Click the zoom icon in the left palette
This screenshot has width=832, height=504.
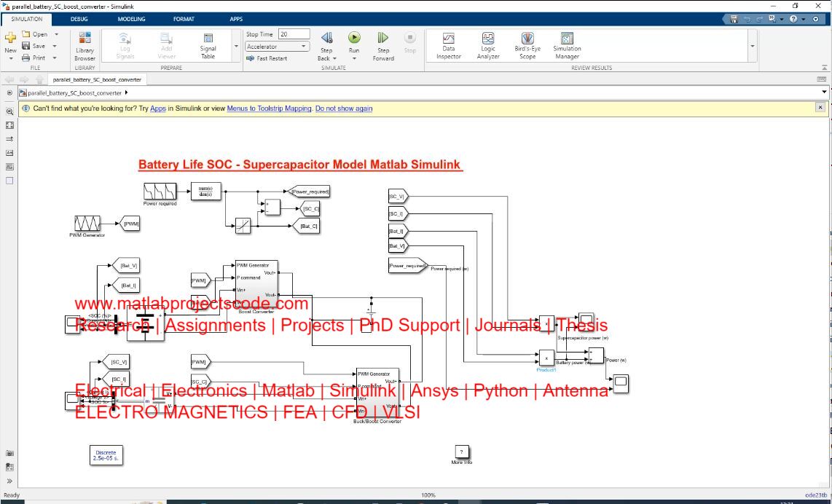click(x=9, y=112)
